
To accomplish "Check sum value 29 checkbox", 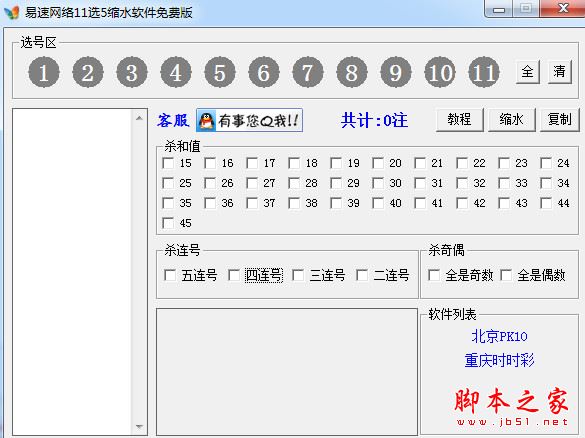I will click(x=336, y=183).
